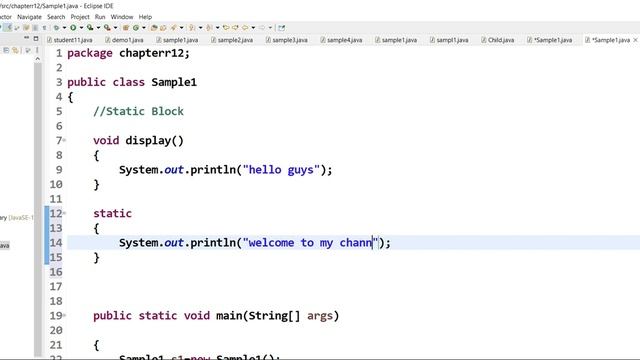640x360 pixels.
Task: Minimize the Package Explorer panel
Action: coord(27,38)
